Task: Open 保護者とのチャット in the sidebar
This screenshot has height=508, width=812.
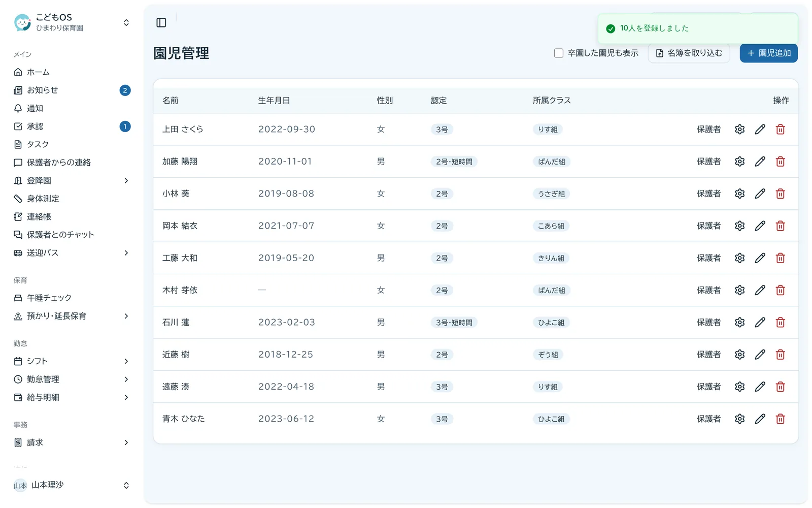Action: point(72,235)
